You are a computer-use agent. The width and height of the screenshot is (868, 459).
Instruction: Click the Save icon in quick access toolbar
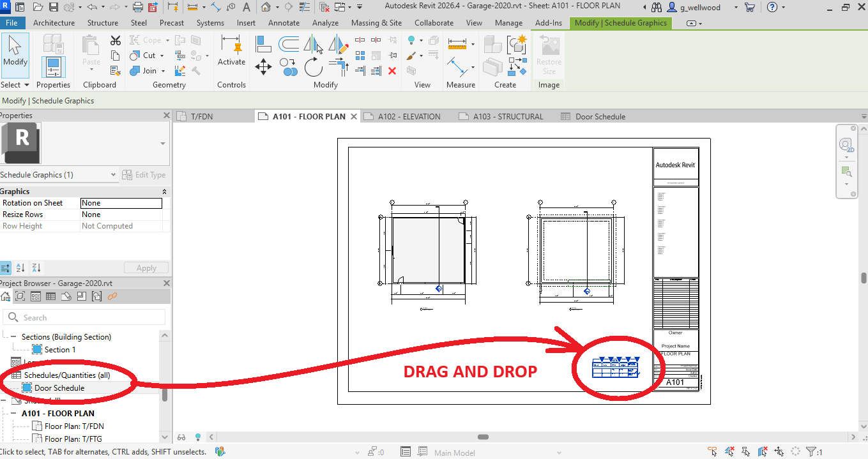click(x=53, y=8)
